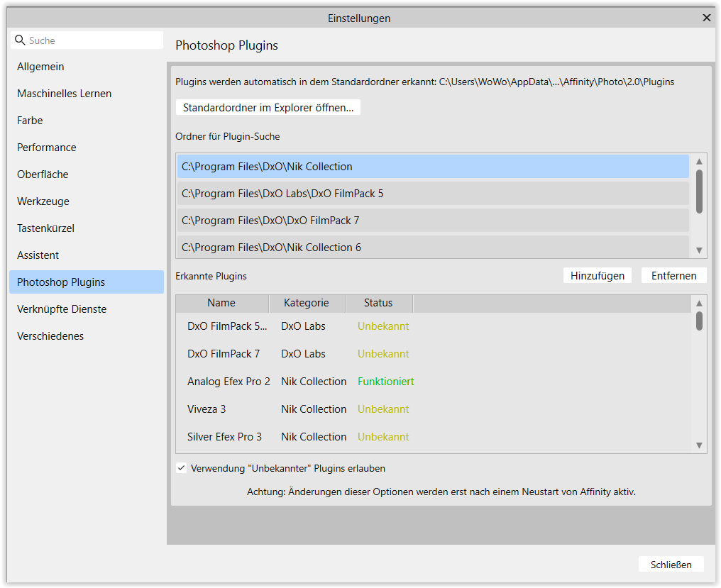Image resolution: width=721 pixels, height=588 pixels.
Task: Click the folder list scroll-down arrow
Action: point(700,250)
